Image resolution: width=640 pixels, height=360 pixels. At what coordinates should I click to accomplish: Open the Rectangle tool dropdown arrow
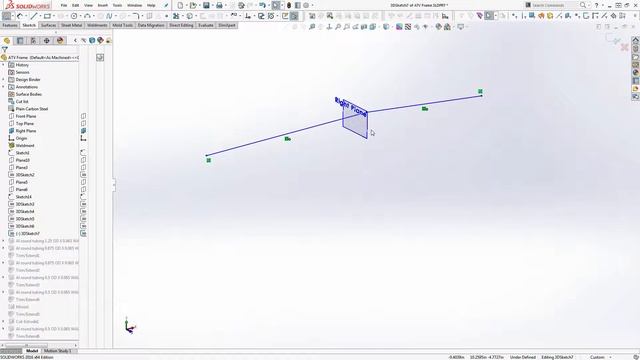click(53, 16)
